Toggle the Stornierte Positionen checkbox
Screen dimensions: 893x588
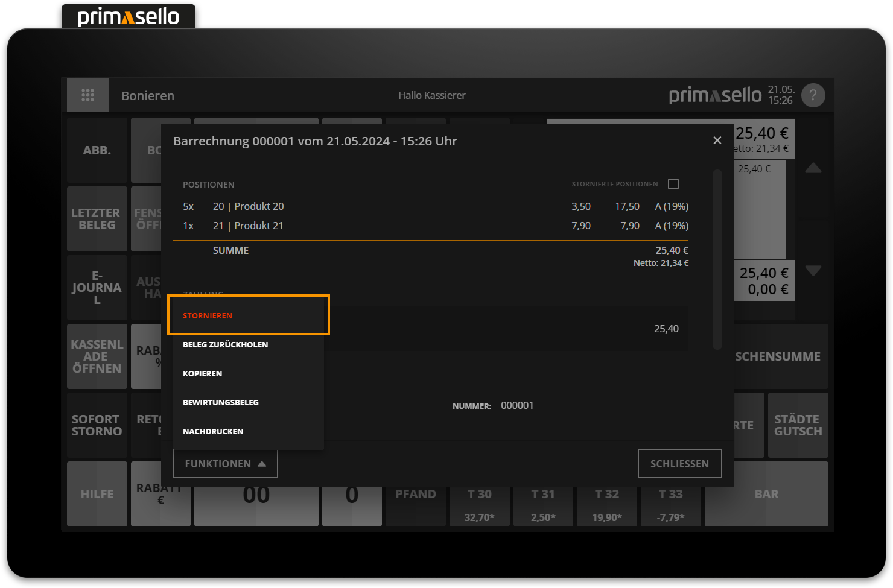[x=673, y=184]
